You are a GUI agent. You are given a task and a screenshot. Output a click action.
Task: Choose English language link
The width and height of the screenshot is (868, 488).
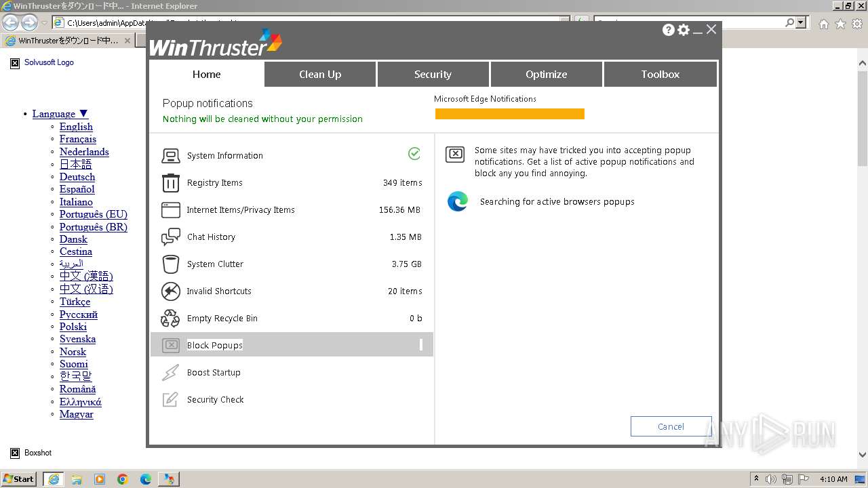click(x=76, y=127)
